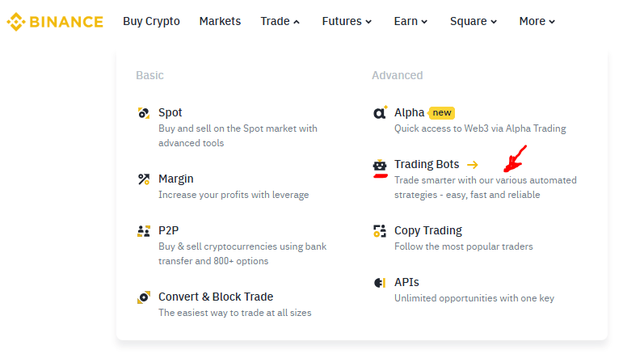The width and height of the screenshot is (644, 358).
Task: Expand the Futures dropdown
Action: (347, 22)
